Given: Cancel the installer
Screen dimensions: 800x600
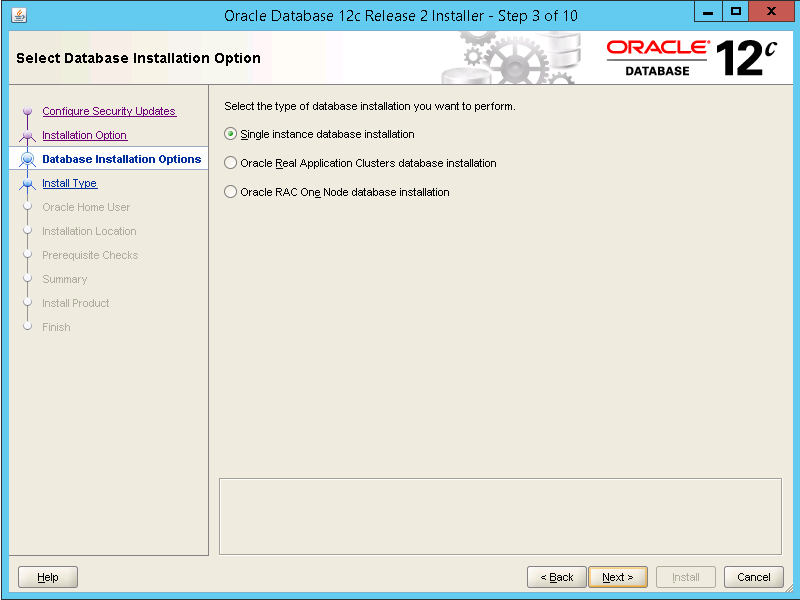Looking at the screenshot, I should pyautogui.click(x=753, y=577).
